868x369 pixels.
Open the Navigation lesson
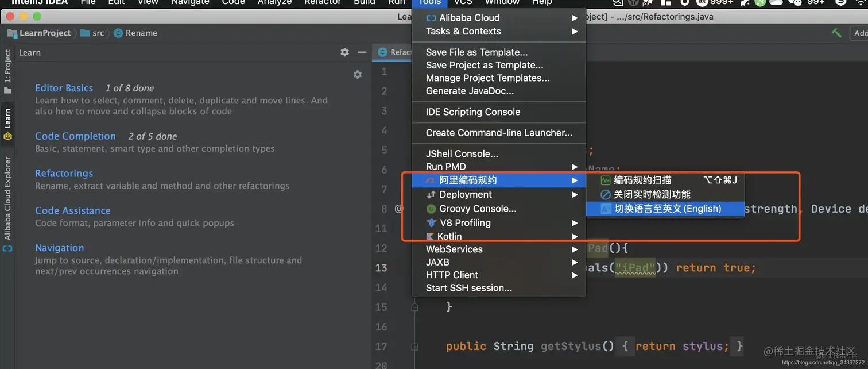[x=59, y=248]
